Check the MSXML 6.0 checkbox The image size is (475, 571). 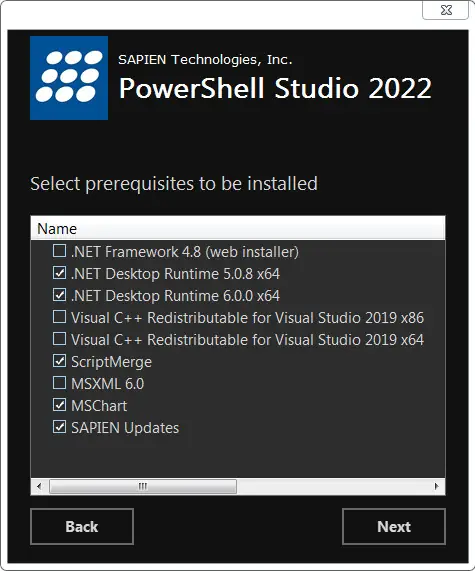click(x=59, y=383)
